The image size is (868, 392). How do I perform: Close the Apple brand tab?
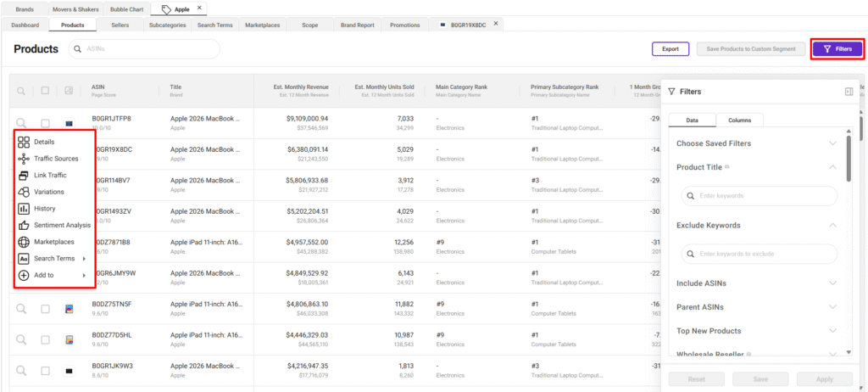pyautogui.click(x=199, y=8)
